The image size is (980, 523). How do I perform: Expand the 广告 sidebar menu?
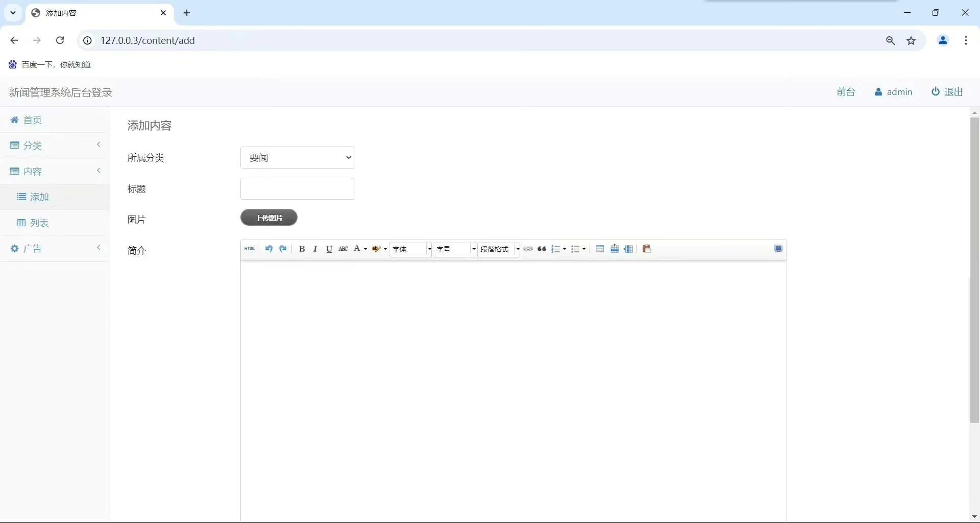55,249
